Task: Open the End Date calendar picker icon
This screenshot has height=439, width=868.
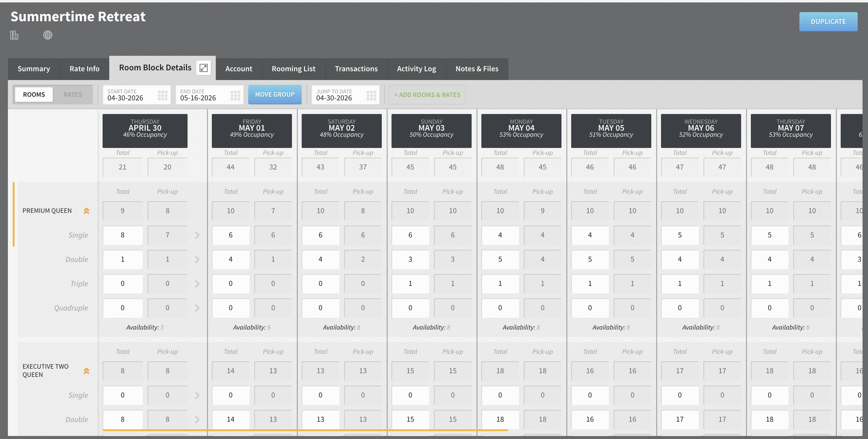Action: click(x=235, y=95)
